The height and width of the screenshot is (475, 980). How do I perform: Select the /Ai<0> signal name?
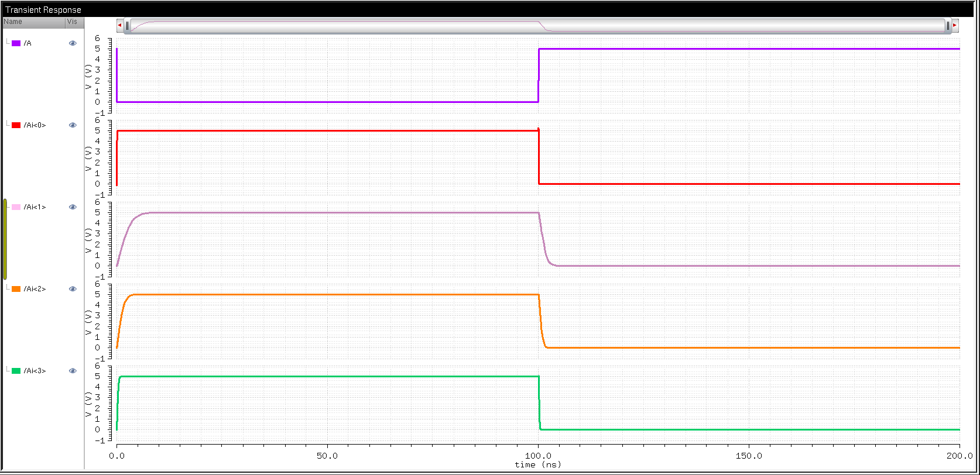point(35,125)
